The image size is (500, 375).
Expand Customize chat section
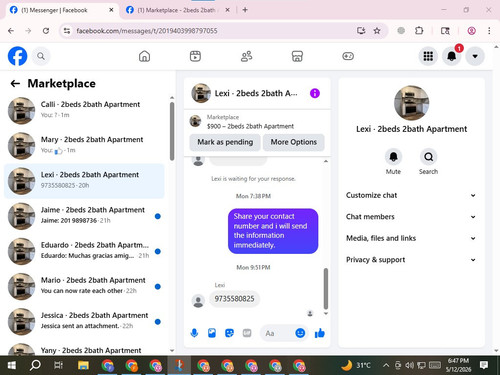pyautogui.click(x=411, y=195)
